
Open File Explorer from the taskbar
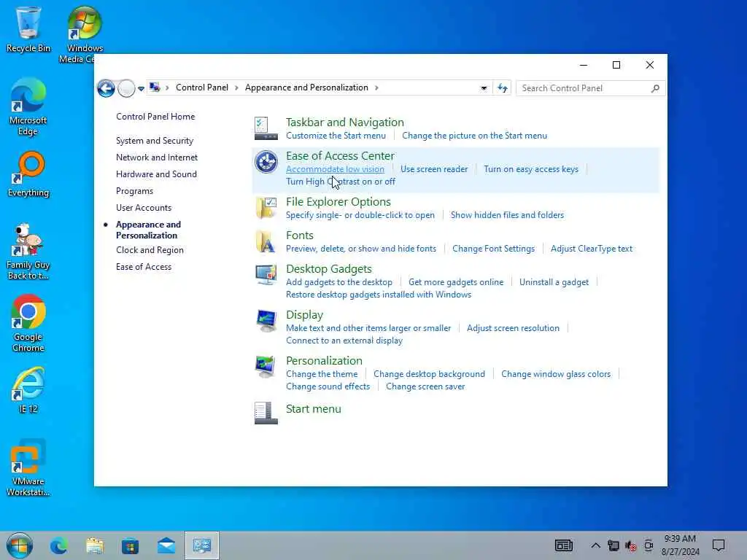[x=95, y=545]
